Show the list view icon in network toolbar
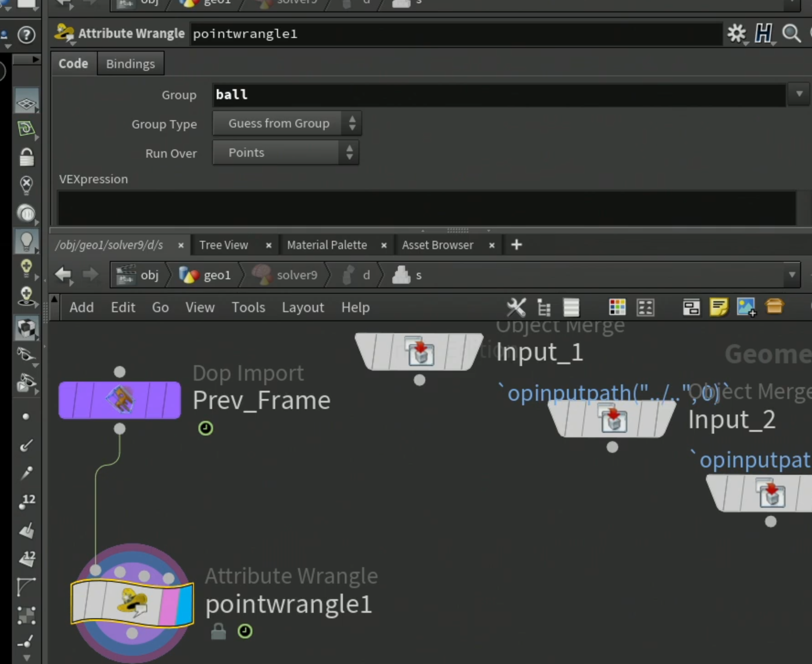 [x=571, y=307]
